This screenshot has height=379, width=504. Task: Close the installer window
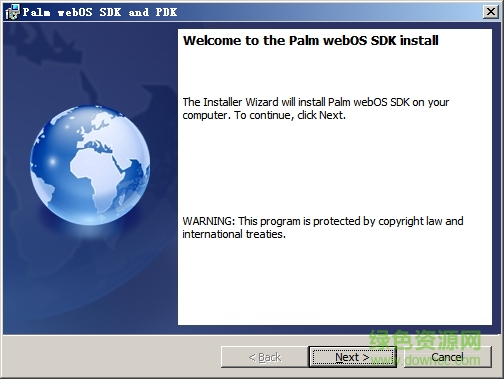pyautogui.click(x=491, y=12)
